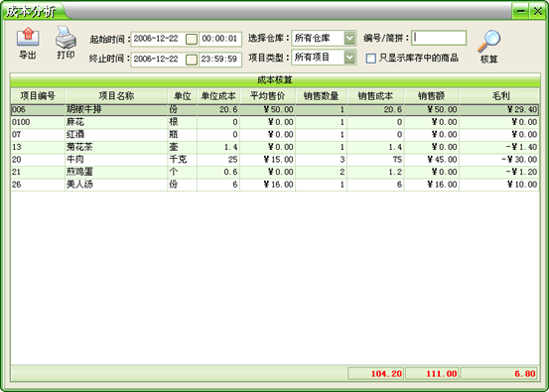The height and width of the screenshot is (392, 549).
Task: Expand the 项目类型 dropdown
Action: [349, 58]
